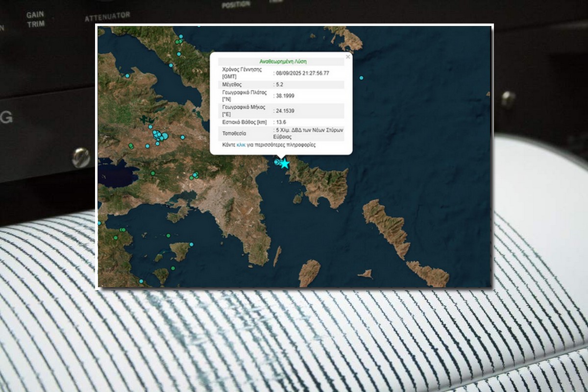Click the cyan marker beside the small southwest island
Image resolution: width=588 pixels, height=392 pixels.
(191, 244)
